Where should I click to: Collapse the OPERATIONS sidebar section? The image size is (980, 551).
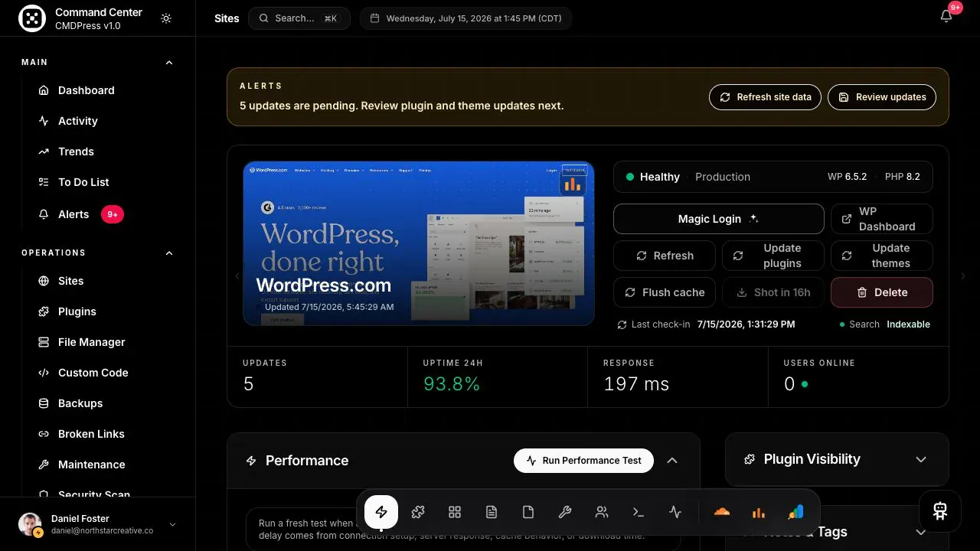[x=169, y=253]
